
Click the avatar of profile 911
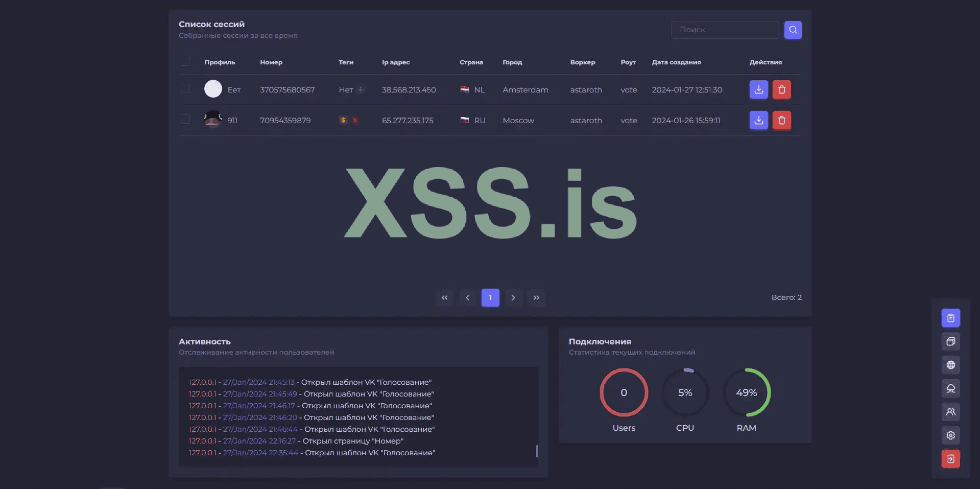(x=213, y=120)
